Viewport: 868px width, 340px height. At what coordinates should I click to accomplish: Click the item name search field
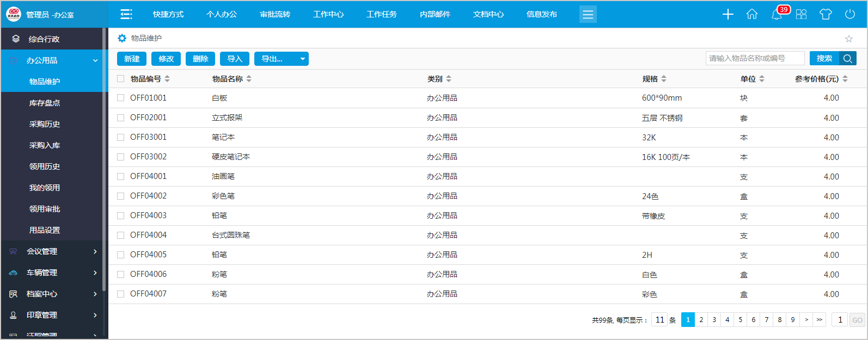755,58
